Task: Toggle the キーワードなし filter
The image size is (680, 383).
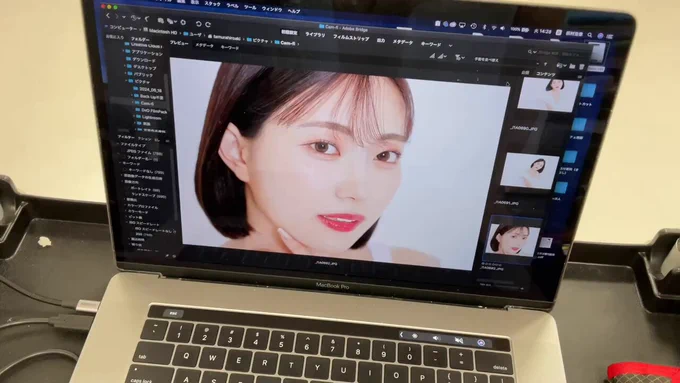Action: (x=146, y=171)
